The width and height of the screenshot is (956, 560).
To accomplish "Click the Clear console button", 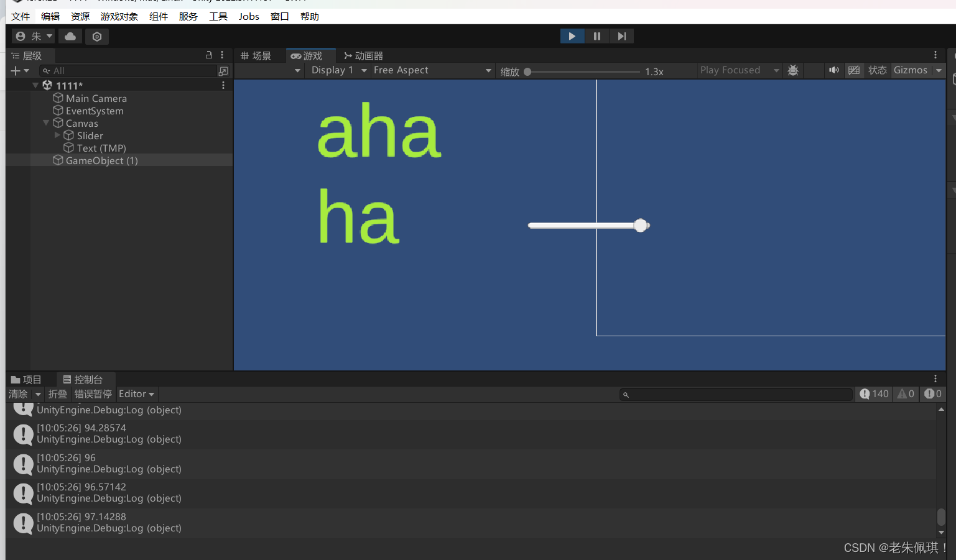I will [18, 394].
